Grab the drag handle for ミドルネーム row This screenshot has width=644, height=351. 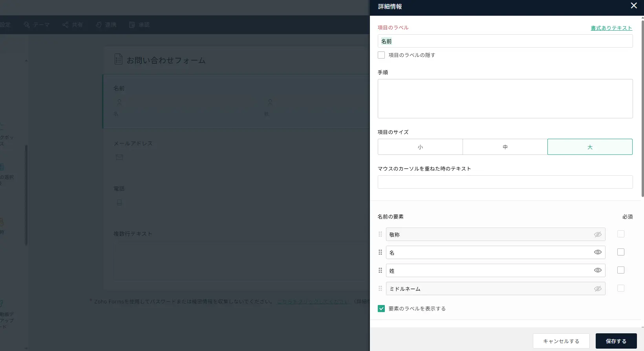click(380, 289)
